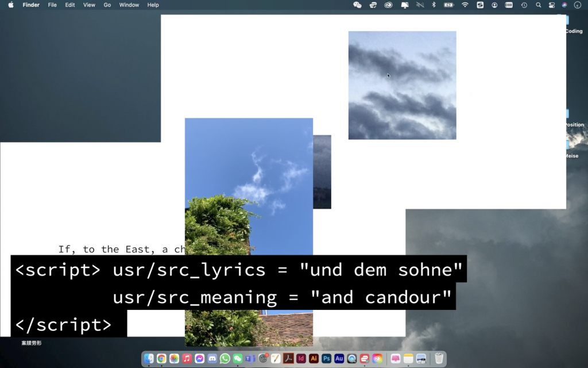The height and width of the screenshot is (368, 588).
Task: Open the user account menu bar icon
Action: (494, 5)
